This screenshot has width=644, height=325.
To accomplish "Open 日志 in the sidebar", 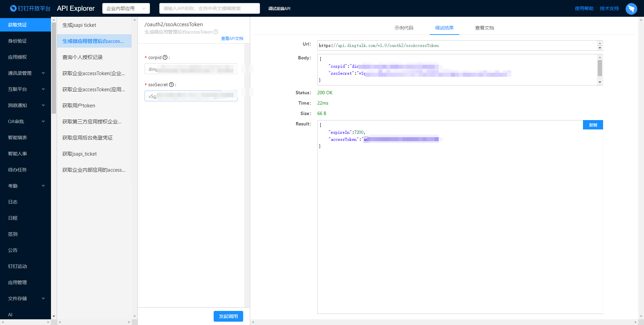I will click(x=25, y=202).
